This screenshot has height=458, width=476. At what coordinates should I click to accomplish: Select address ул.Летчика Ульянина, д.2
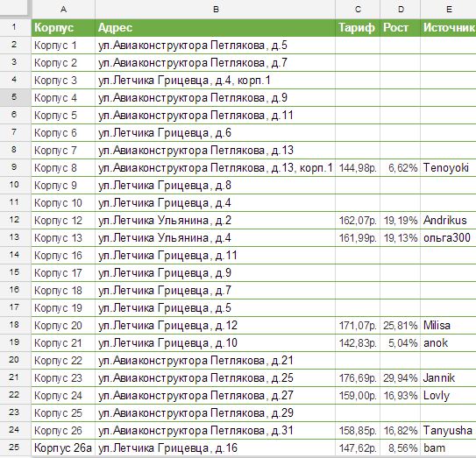[216, 220]
